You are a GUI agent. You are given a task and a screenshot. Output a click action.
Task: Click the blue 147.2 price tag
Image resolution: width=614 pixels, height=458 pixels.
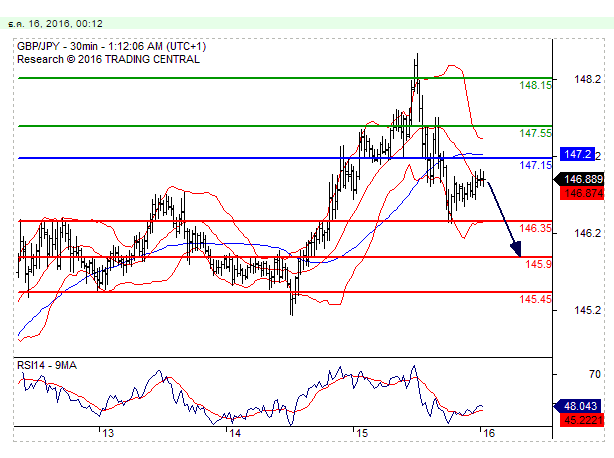577,154
